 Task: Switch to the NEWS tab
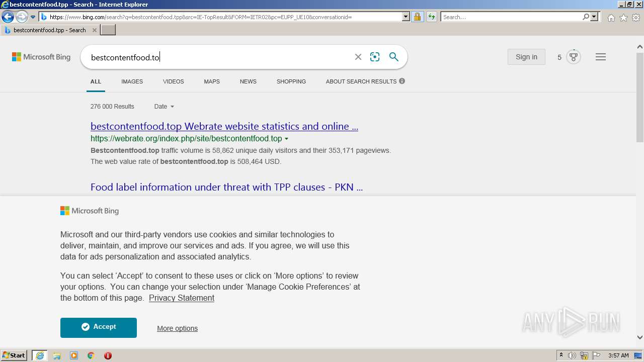248,81
